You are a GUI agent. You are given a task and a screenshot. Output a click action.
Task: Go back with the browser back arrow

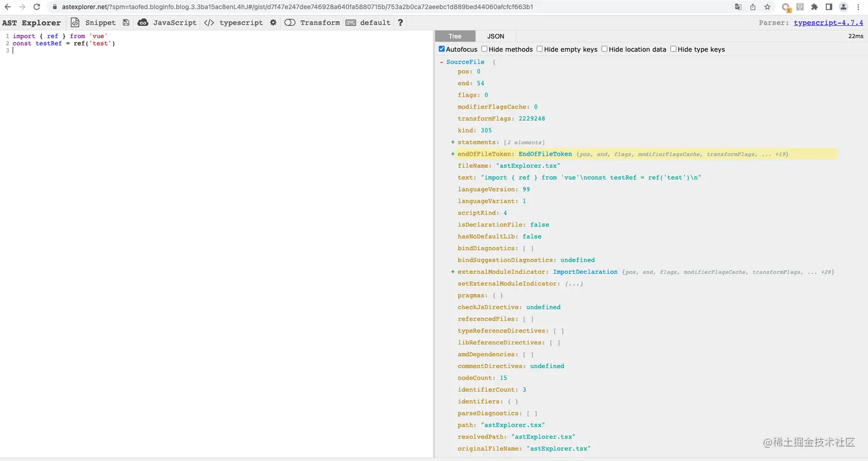pyautogui.click(x=7, y=7)
